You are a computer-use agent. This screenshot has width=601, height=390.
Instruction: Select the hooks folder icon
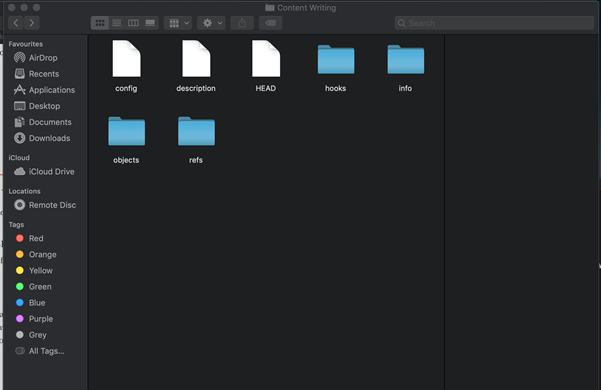coord(336,59)
